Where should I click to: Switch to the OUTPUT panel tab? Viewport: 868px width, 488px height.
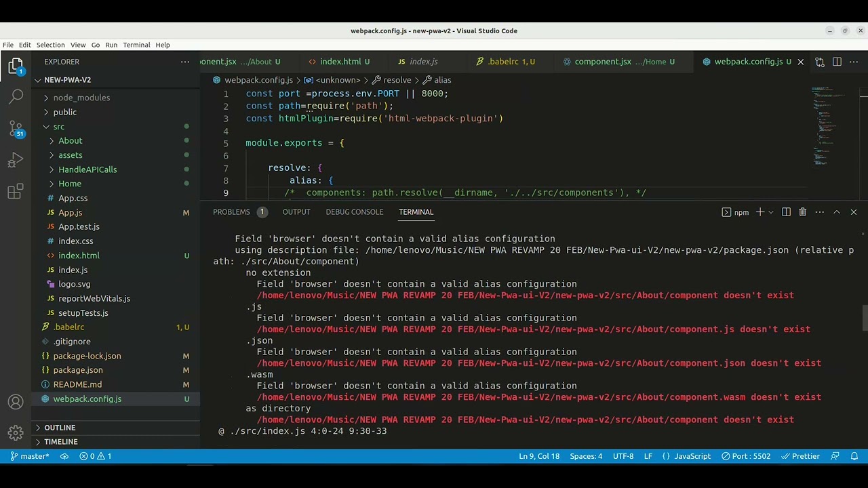click(x=296, y=212)
